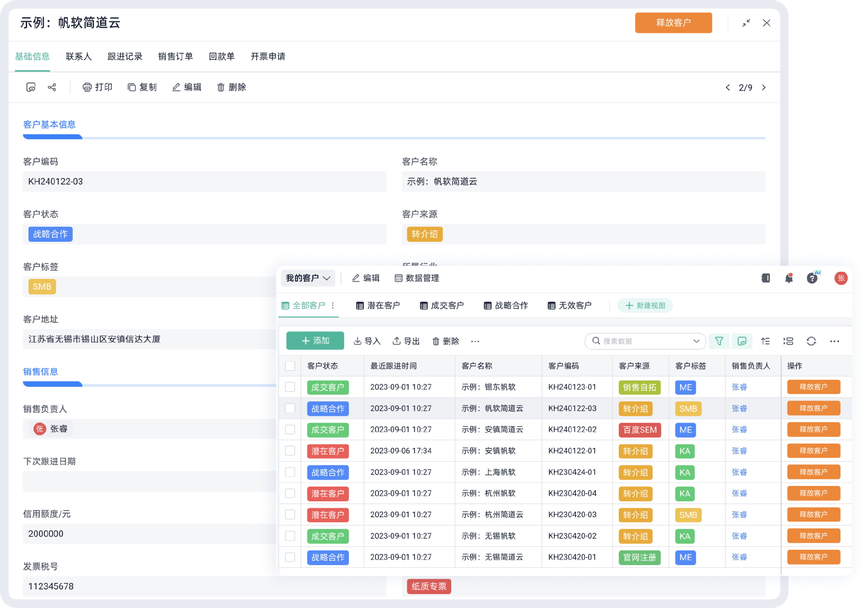Click the green 添加 button

tap(315, 341)
